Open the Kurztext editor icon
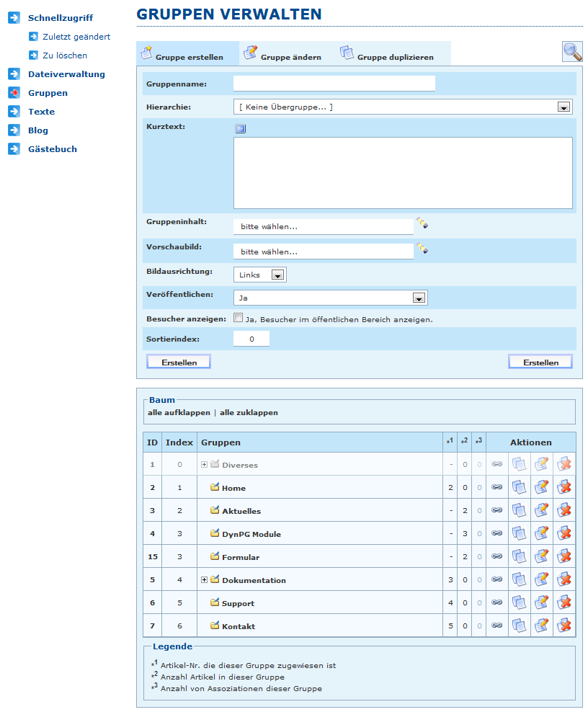Viewport: 588px width, 712px height. [241, 129]
